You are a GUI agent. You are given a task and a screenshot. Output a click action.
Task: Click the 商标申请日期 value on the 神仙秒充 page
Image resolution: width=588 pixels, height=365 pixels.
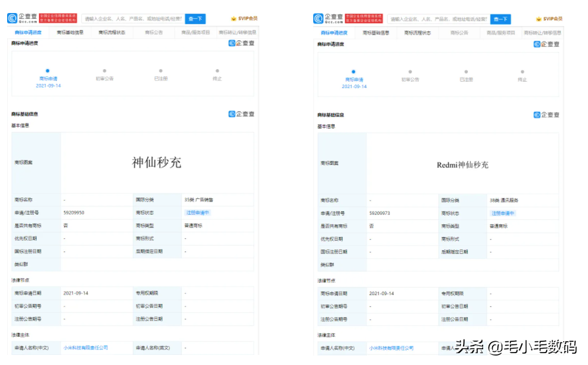click(x=76, y=293)
